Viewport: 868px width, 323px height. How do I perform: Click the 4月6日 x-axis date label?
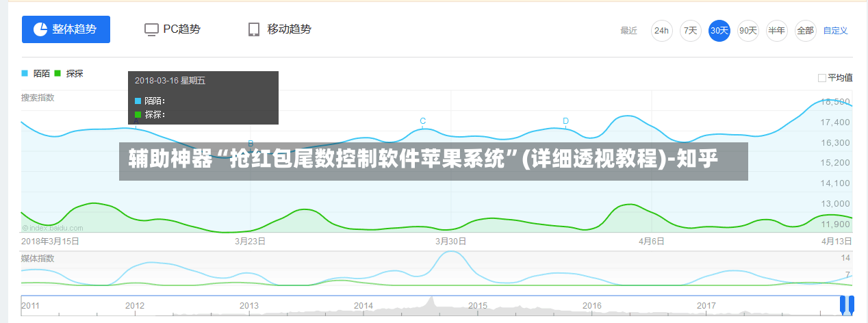(652, 242)
